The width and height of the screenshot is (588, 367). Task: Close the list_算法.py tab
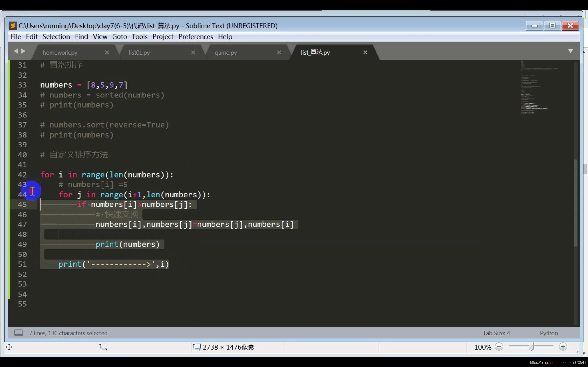(x=365, y=53)
